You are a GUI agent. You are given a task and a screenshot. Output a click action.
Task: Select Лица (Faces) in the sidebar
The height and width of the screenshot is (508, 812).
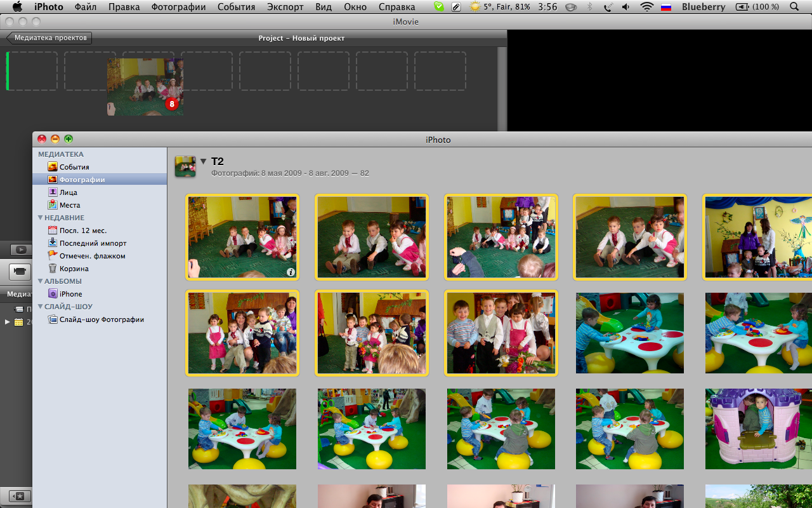tap(68, 192)
